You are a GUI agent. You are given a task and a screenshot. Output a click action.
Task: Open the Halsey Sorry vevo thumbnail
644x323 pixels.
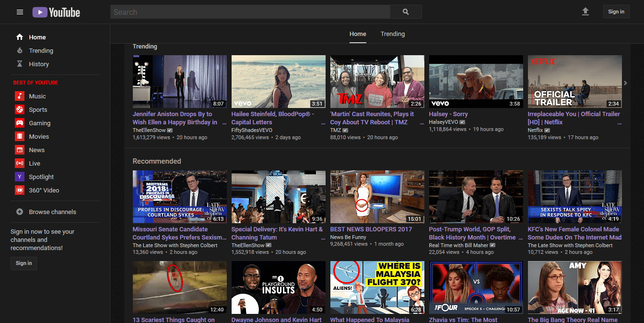click(476, 82)
